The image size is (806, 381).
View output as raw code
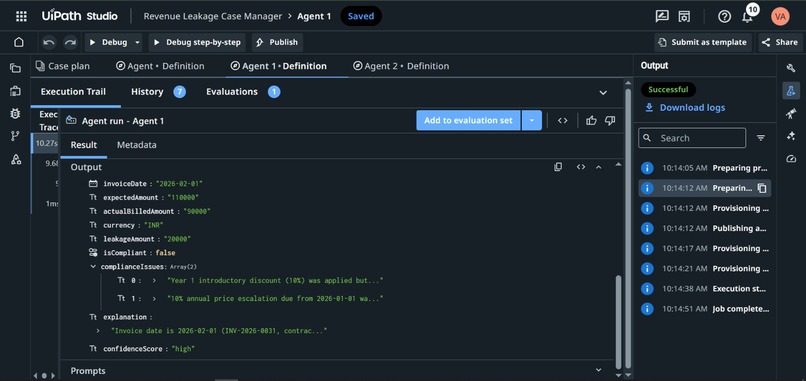coord(581,167)
